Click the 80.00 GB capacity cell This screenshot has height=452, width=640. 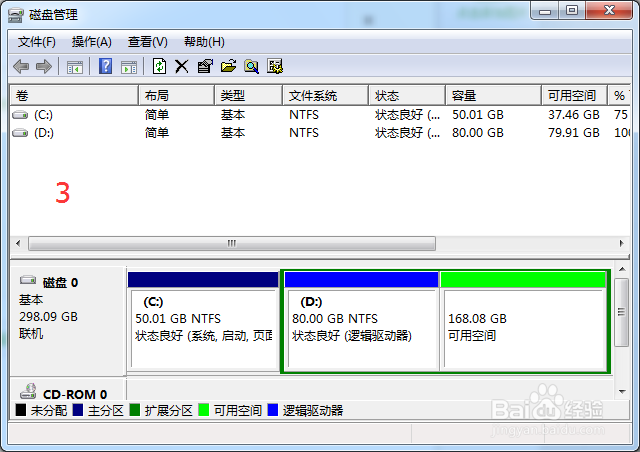pyautogui.click(x=478, y=133)
